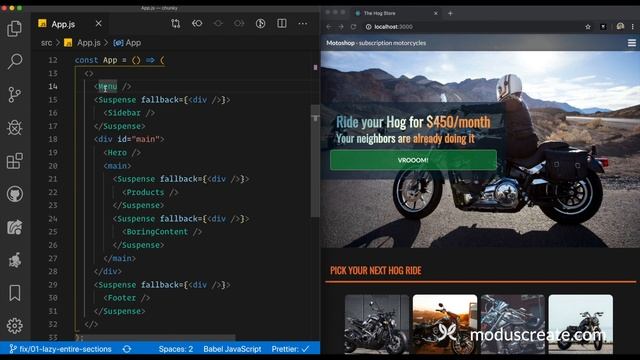Click the src breadcrumb segment
Screen dimensions: 640x360
(x=47, y=42)
